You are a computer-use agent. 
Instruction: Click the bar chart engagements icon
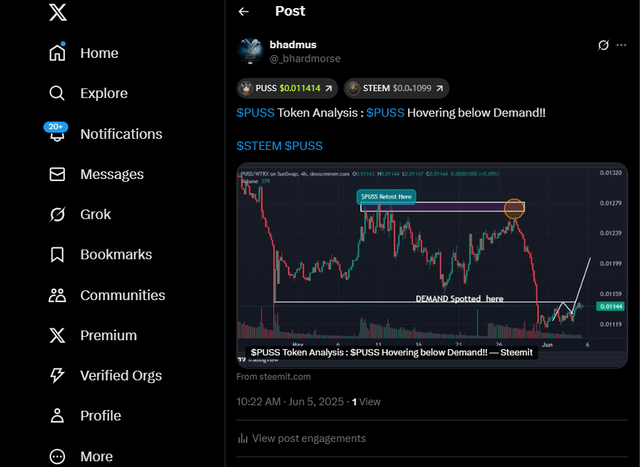(x=243, y=438)
